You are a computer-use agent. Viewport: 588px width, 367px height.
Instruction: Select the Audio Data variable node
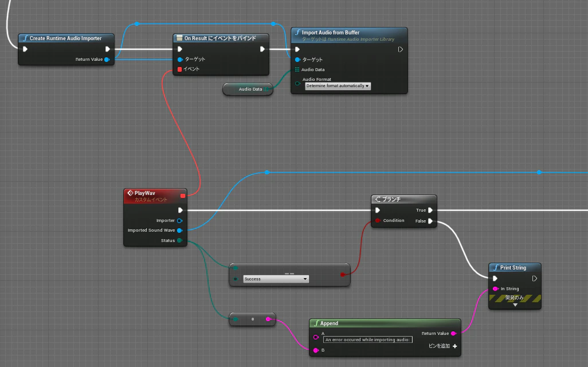[x=248, y=89]
